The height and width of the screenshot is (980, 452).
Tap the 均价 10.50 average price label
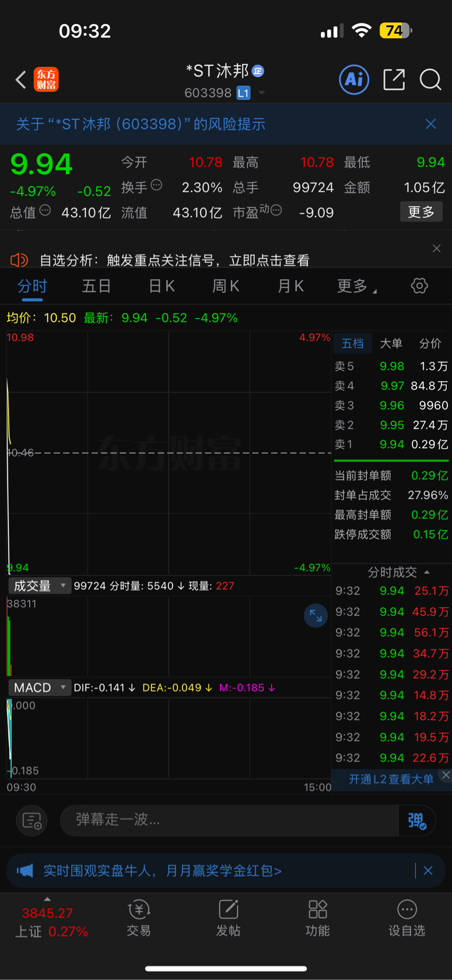[41, 318]
